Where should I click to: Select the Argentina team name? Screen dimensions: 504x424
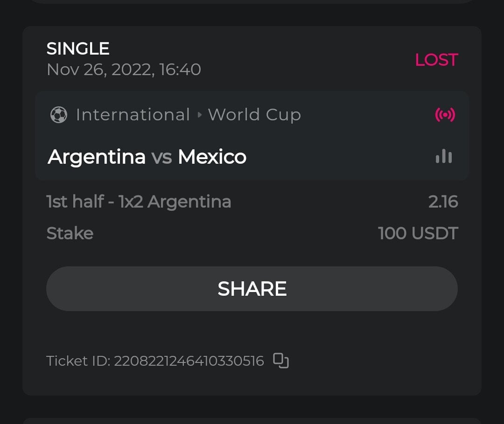[x=97, y=157]
